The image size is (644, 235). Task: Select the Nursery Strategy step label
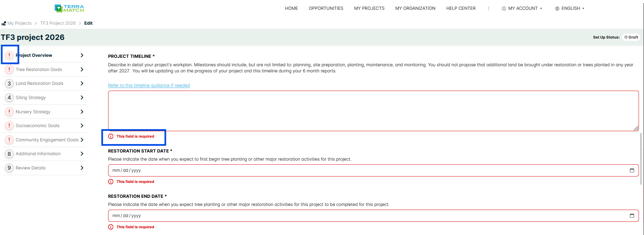pyautogui.click(x=33, y=112)
